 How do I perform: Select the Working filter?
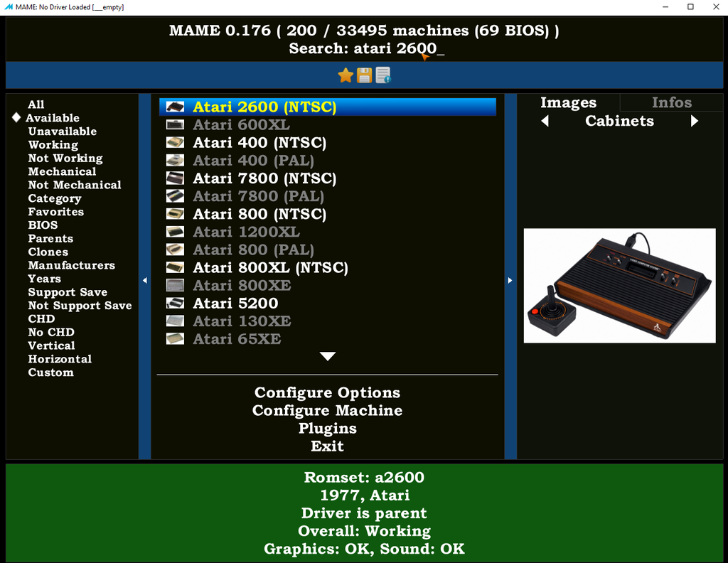tap(53, 145)
